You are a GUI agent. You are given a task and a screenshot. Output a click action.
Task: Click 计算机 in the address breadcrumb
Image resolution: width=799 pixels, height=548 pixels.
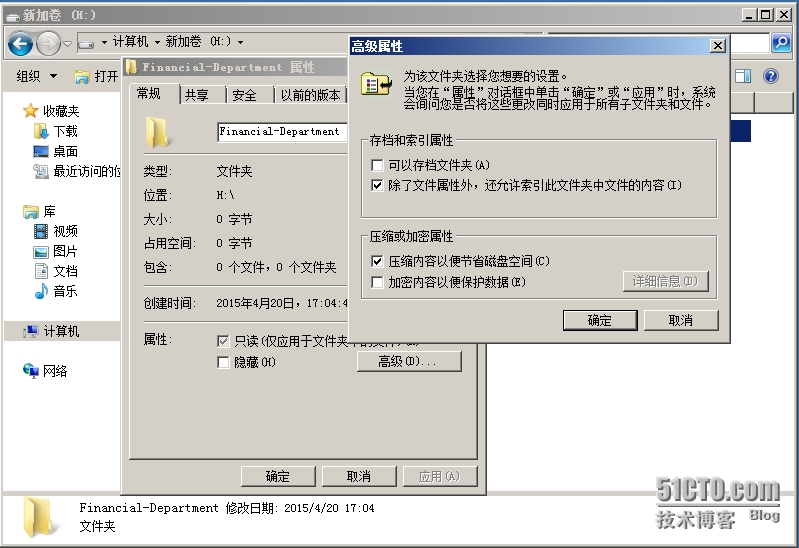coord(130,41)
